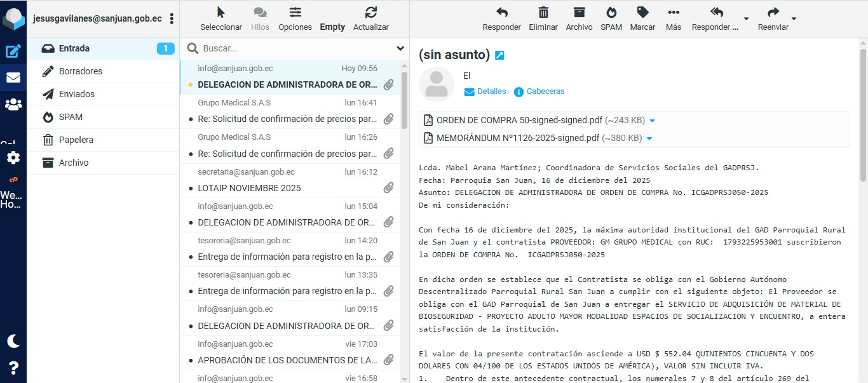
Task: Open the message in new window icon
Action: pos(499,56)
